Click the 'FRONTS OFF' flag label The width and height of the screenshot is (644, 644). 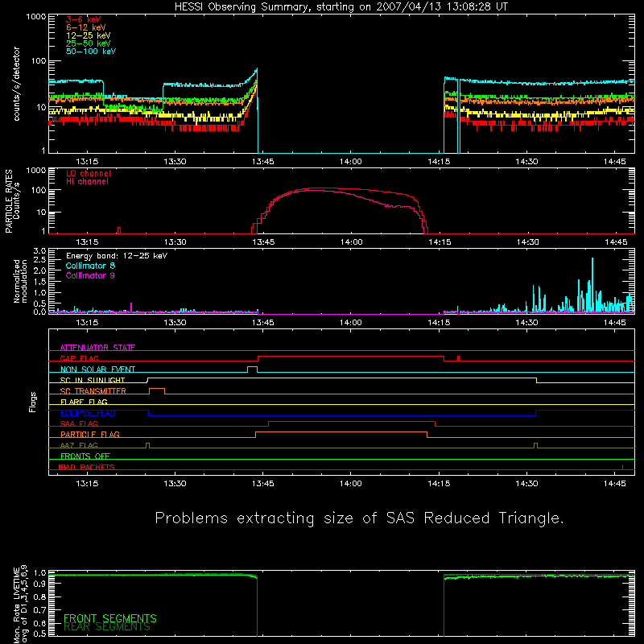[85, 456]
